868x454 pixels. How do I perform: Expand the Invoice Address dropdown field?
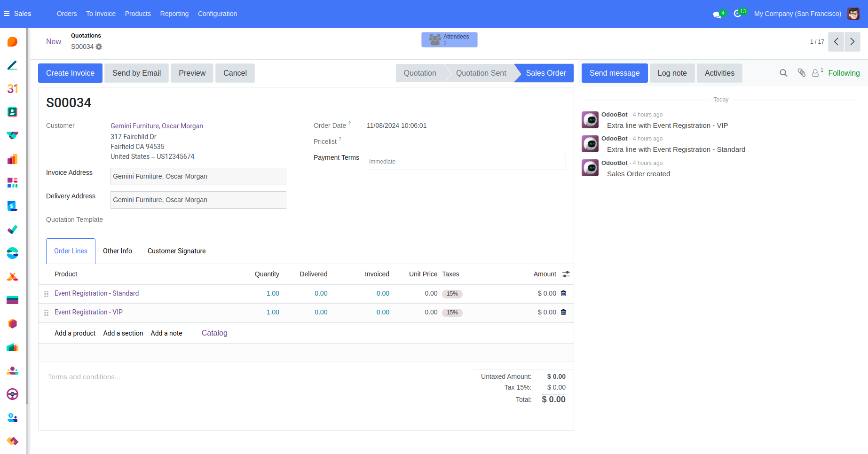198,176
